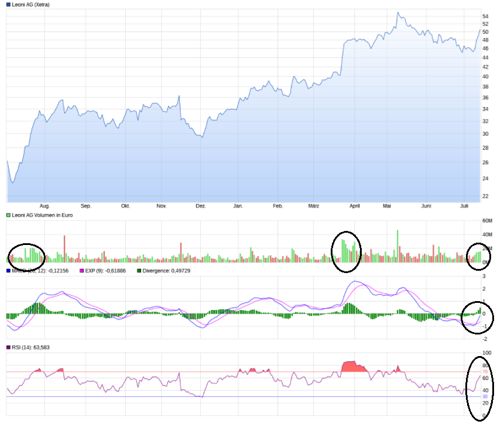Screen dimensions: 504x428
Task: Click the MACD axis value -2
Action: [485, 339]
